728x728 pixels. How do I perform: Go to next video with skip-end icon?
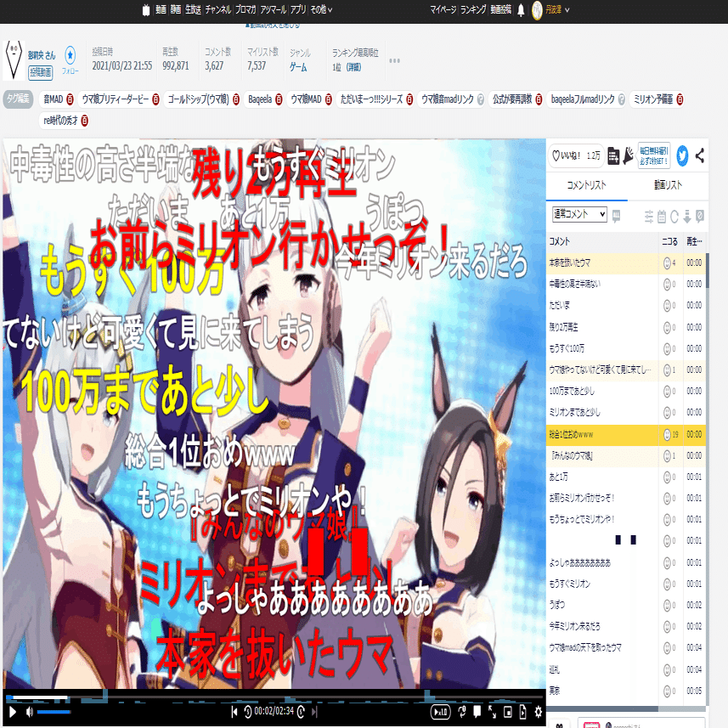pos(314,711)
